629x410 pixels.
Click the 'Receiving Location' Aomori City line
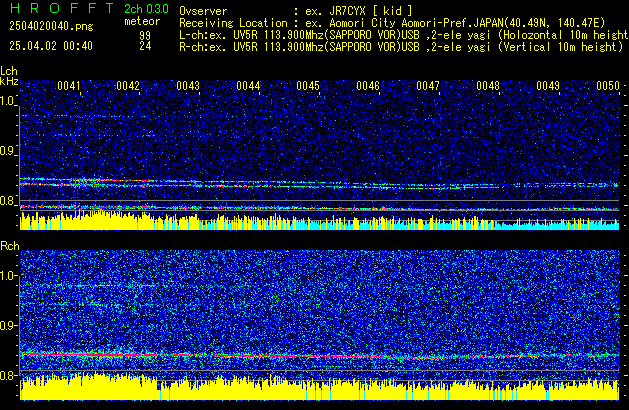coord(392,23)
